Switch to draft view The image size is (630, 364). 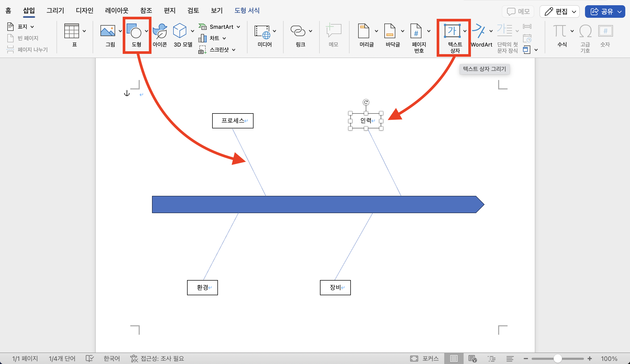point(510,359)
